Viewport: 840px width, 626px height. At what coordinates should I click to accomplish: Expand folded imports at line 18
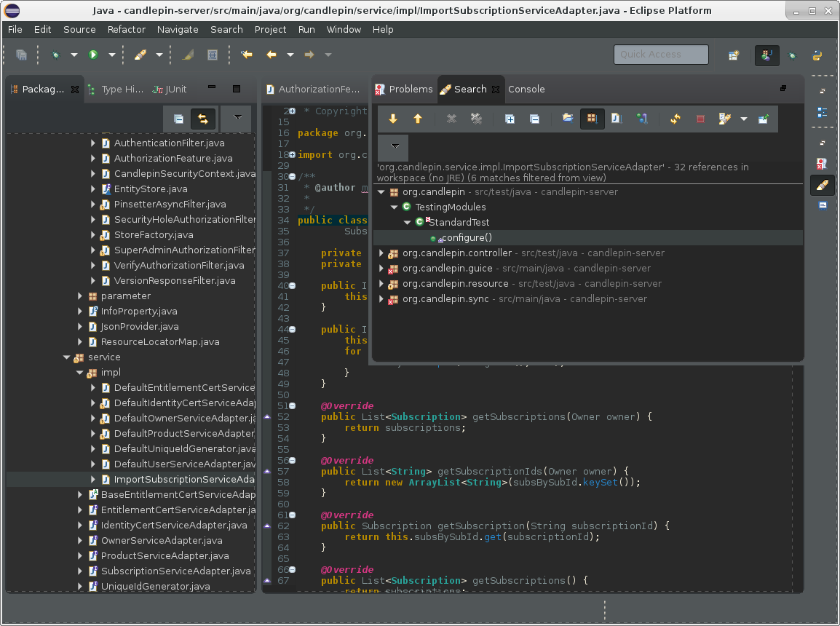tap(293, 155)
